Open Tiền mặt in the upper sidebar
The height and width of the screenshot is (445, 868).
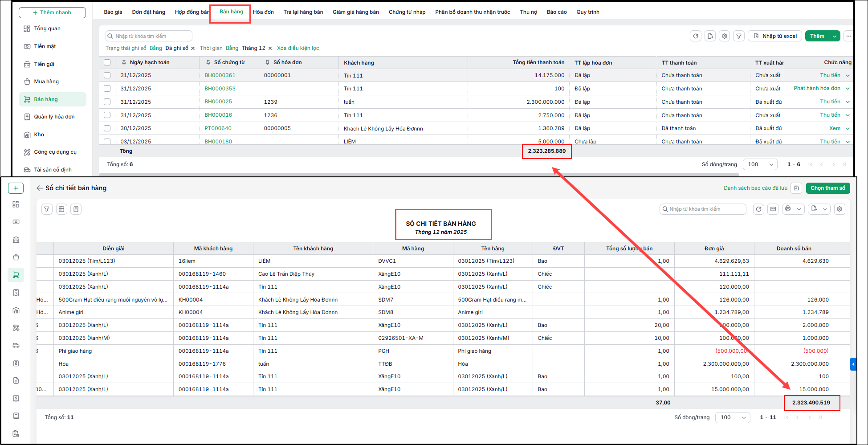coord(45,46)
